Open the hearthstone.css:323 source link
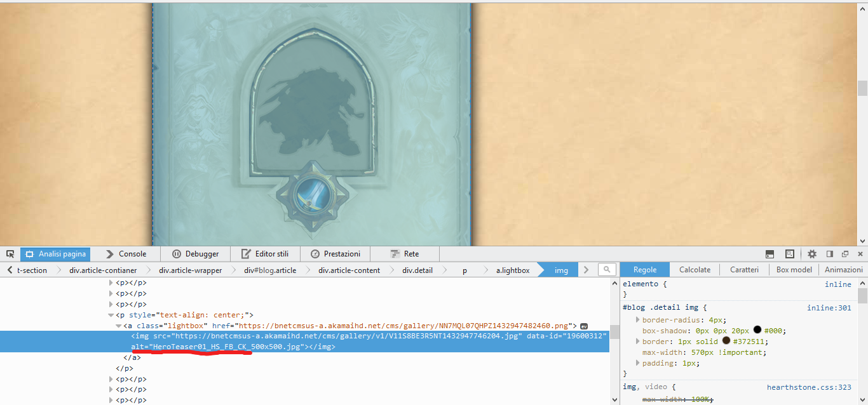The width and height of the screenshot is (868, 405). pos(809,387)
